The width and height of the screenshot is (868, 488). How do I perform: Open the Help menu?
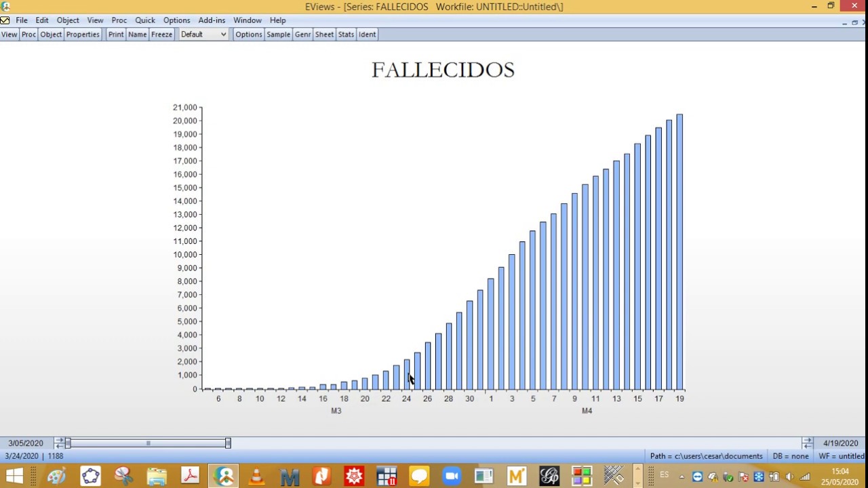tap(278, 20)
